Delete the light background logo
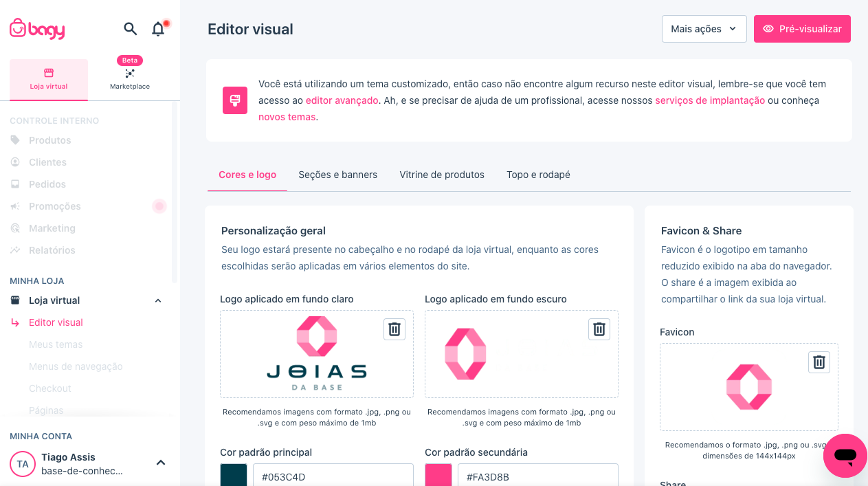The width and height of the screenshot is (868, 486). [394, 329]
